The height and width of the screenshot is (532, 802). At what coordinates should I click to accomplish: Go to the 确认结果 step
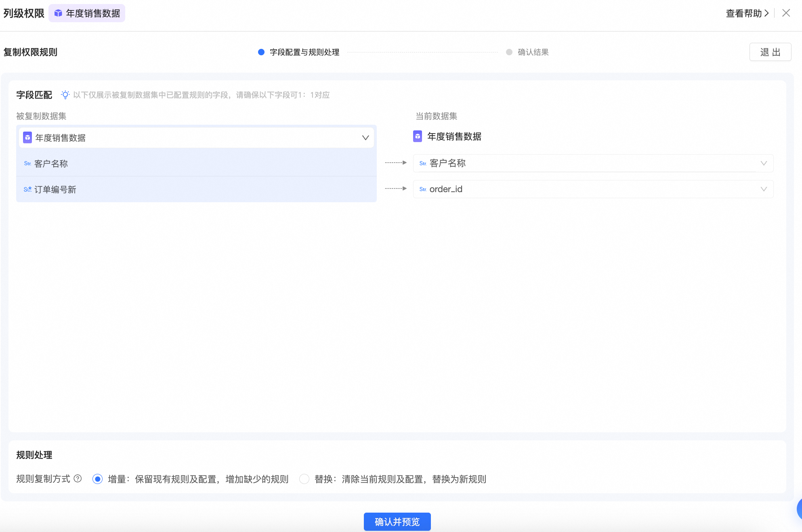[x=533, y=52]
